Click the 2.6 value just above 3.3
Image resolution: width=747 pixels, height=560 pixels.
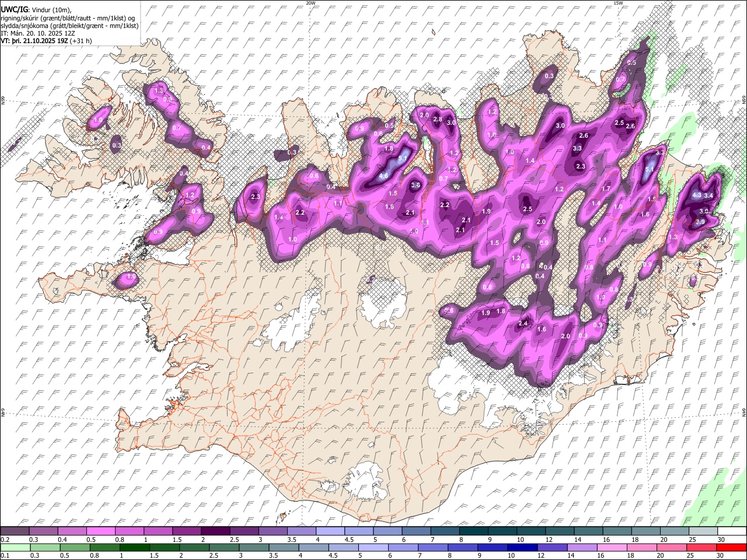tap(584, 136)
